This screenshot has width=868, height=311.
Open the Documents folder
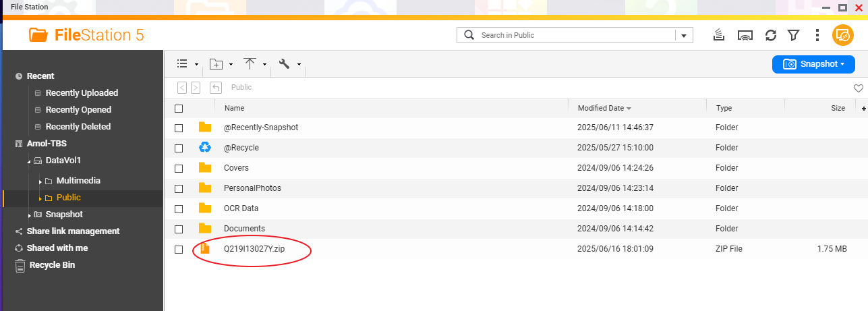click(x=244, y=229)
